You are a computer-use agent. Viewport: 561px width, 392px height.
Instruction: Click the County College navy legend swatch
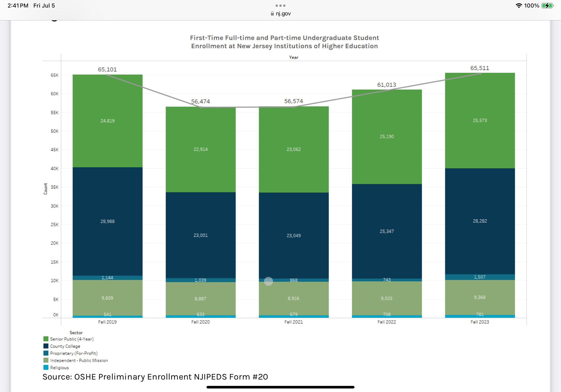click(x=46, y=346)
